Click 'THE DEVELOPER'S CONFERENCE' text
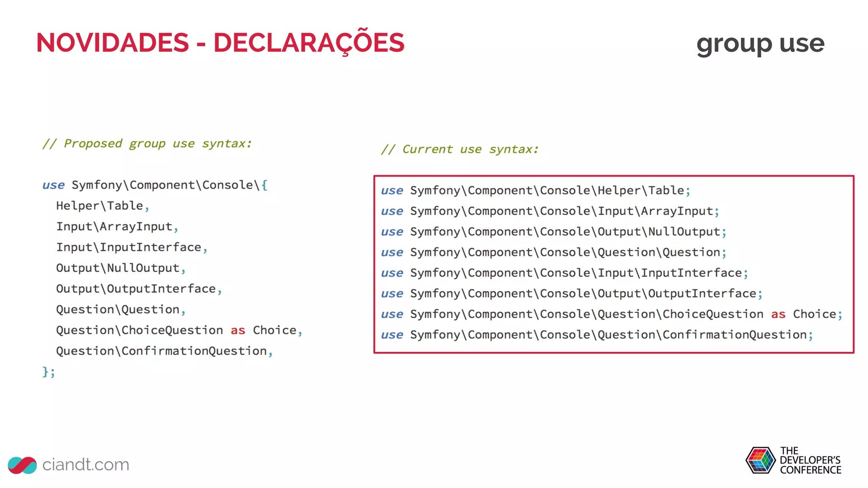The width and height of the screenshot is (868, 488). click(x=810, y=460)
